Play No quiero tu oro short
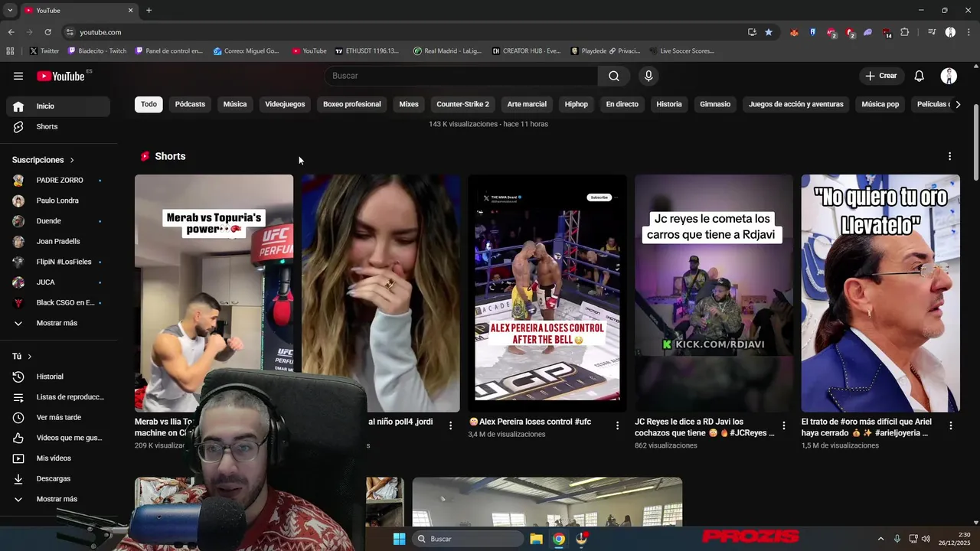Viewport: 980px width, 551px height. coord(880,293)
